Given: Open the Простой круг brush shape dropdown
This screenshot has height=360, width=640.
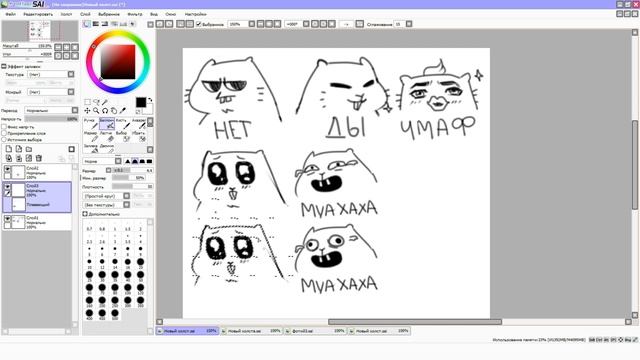Looking at the screenshot, I should pos(127,196).
